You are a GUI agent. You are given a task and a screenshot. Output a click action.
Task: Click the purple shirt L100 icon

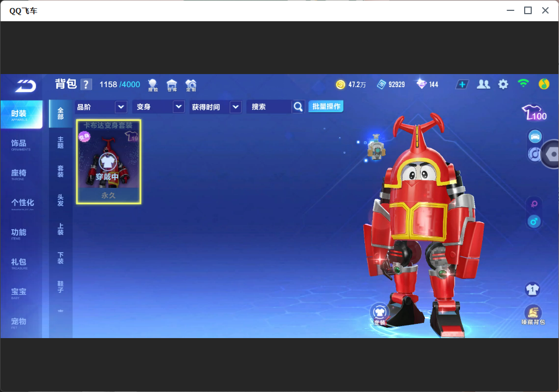534,113
